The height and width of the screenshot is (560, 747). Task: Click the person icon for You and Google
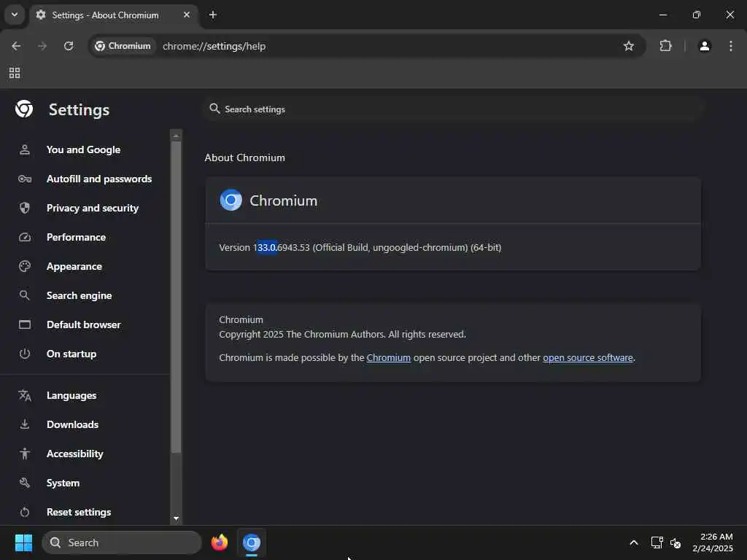click(x=25, y=149)
